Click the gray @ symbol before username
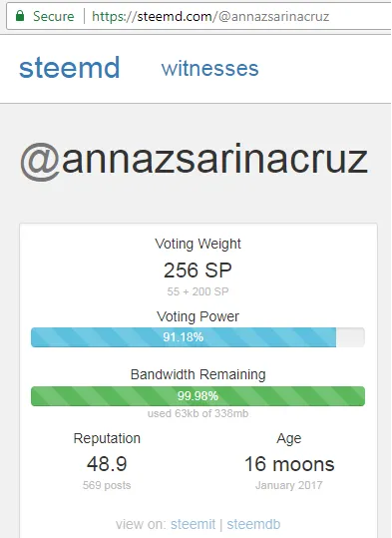 (x=40, y=162)
